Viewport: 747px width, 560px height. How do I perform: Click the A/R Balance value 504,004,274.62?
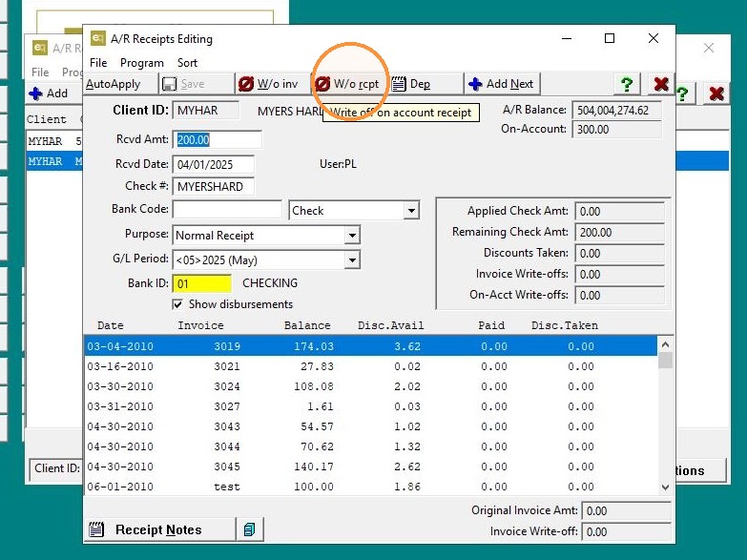[617, 110]
